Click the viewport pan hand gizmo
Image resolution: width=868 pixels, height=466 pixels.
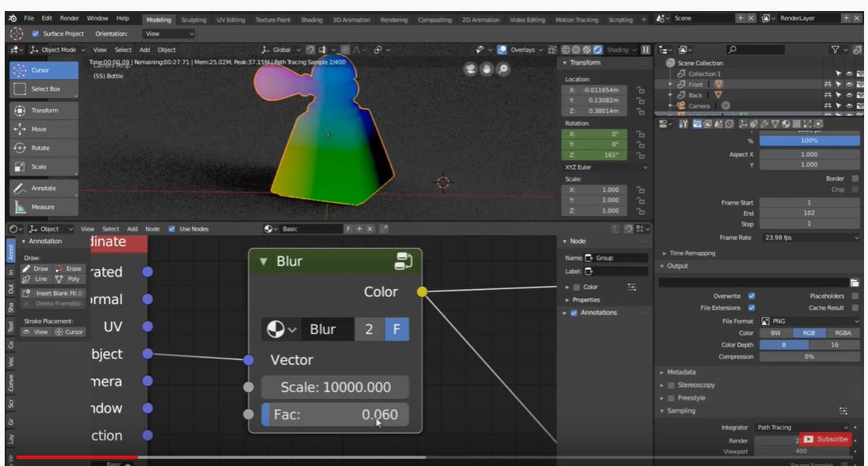point(487,70)
